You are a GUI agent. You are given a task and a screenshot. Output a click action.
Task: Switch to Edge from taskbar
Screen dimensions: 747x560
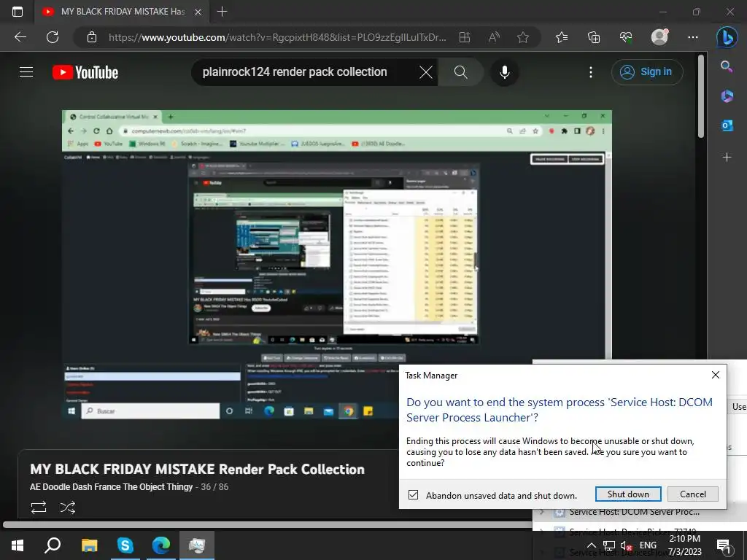coord(161,545)
